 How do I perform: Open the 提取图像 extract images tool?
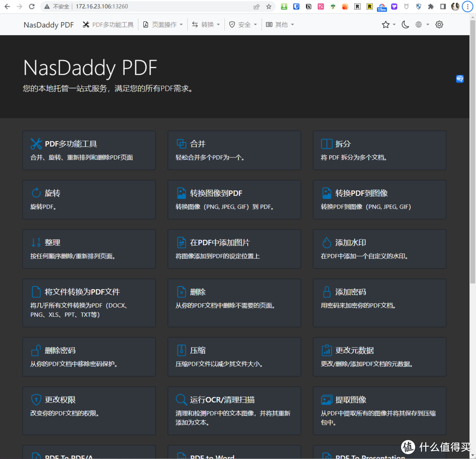(379, 410)
